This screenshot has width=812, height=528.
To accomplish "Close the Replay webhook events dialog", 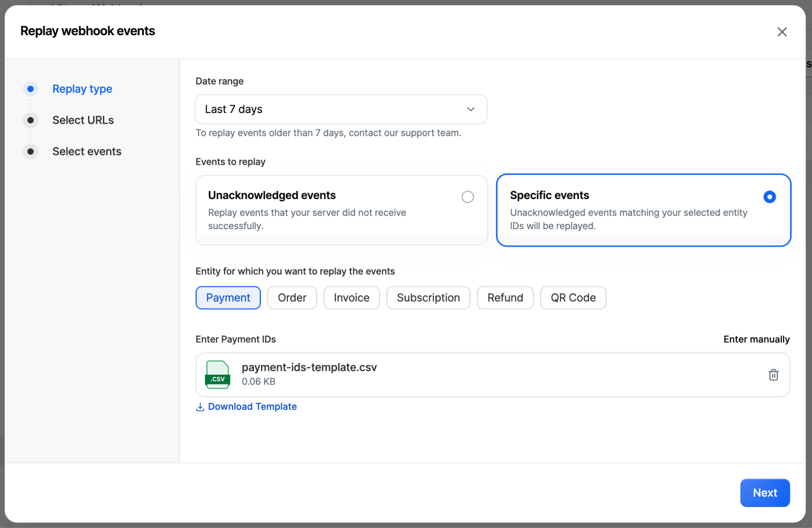I will click(782, 32).
